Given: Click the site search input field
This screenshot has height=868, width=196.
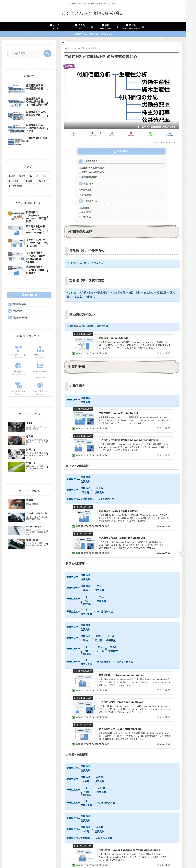Looking at the screenshot, I should [x=26, y=54].
